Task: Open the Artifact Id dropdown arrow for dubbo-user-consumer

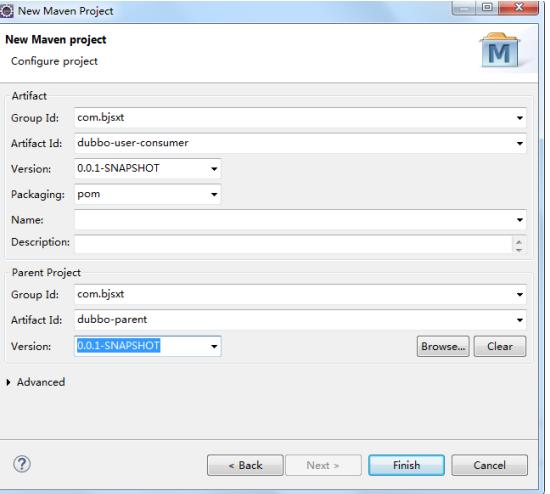Action: (x=519, y=143)
